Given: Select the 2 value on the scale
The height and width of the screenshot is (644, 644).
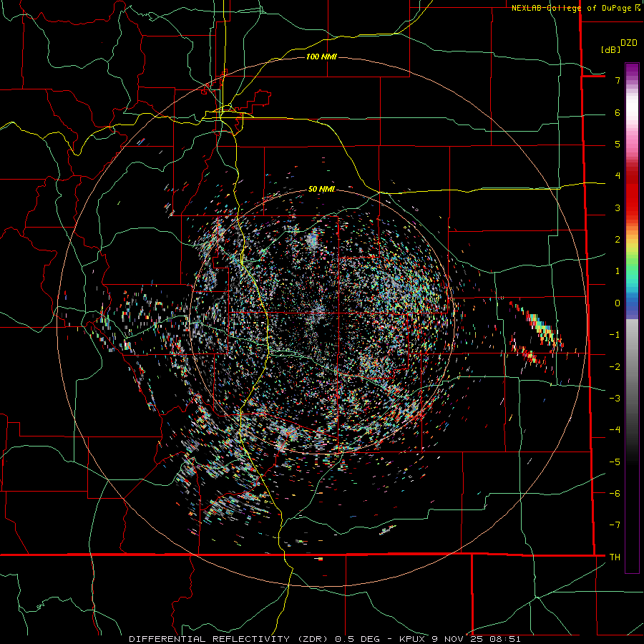Looking at the screenshot, I should (x=618, y=240).
